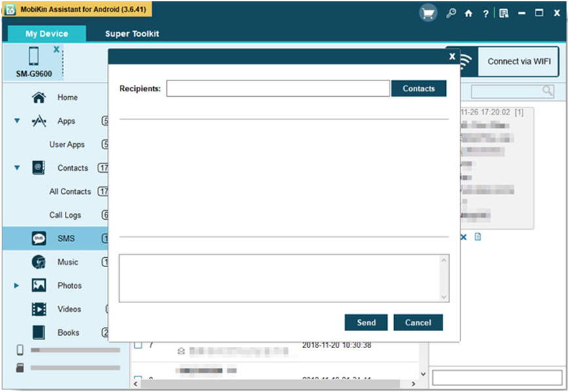The height and width of the screenshot is (392, 569).
Task: Collapse the Apps tree section
Action: click(x=17, y=121)
